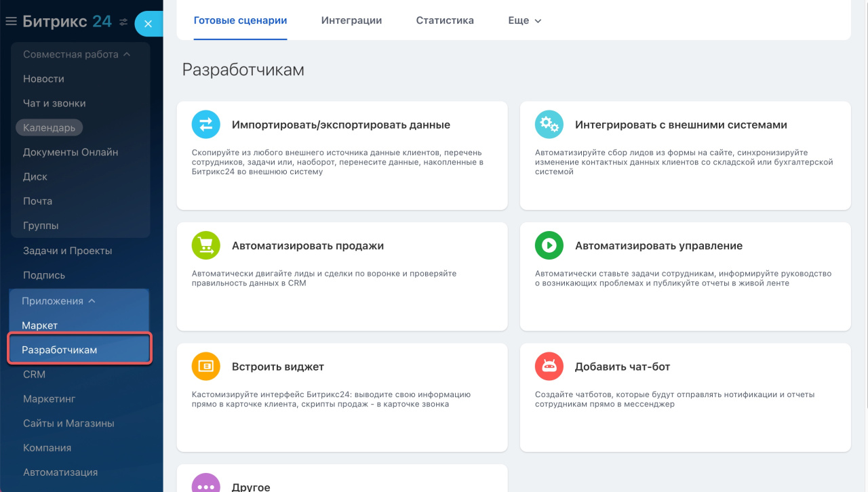Click the hamburger menu icon beside Битрикс 24
This screenshot has width=868, height=492.
pos(11,22)
